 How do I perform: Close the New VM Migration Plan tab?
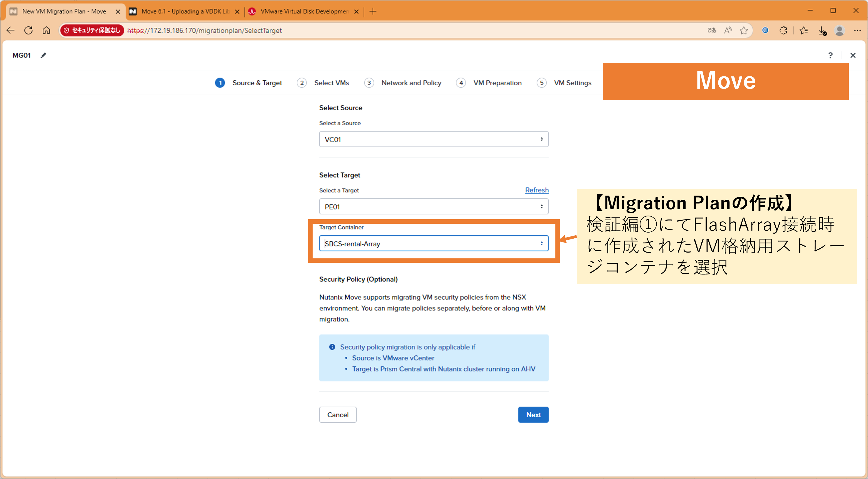click(x=118, y=11)
